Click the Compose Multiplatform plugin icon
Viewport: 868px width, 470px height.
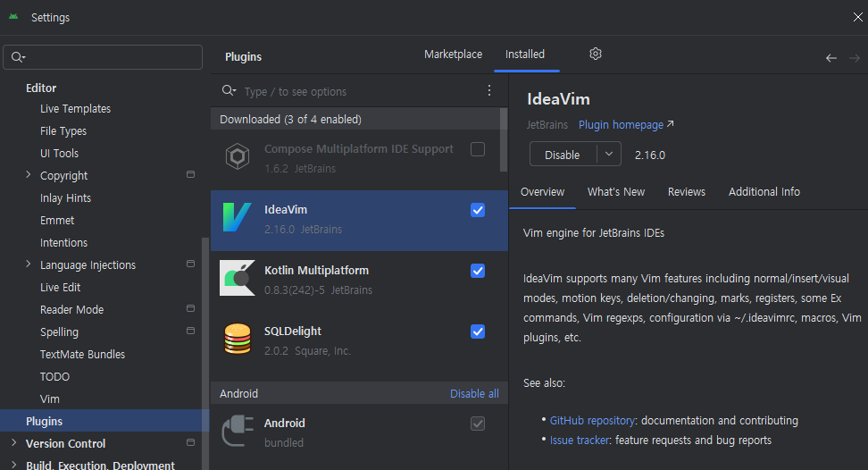(238, 158)
